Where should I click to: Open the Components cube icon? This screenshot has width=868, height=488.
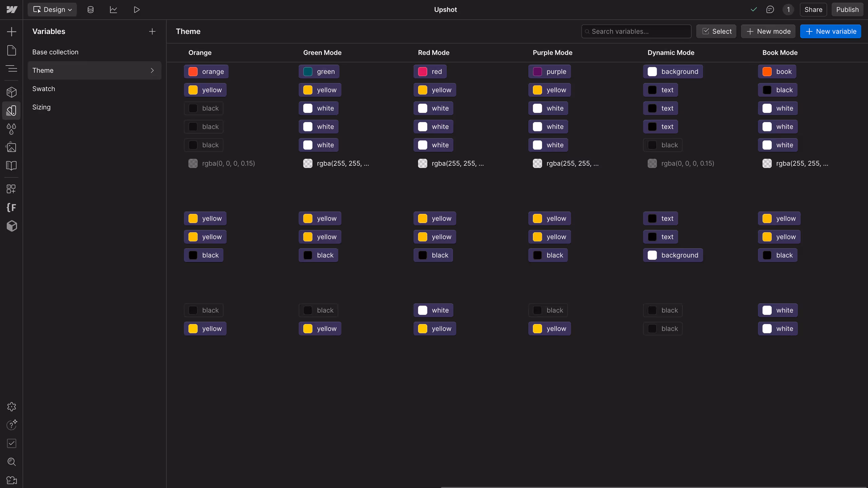click(12, 92)
